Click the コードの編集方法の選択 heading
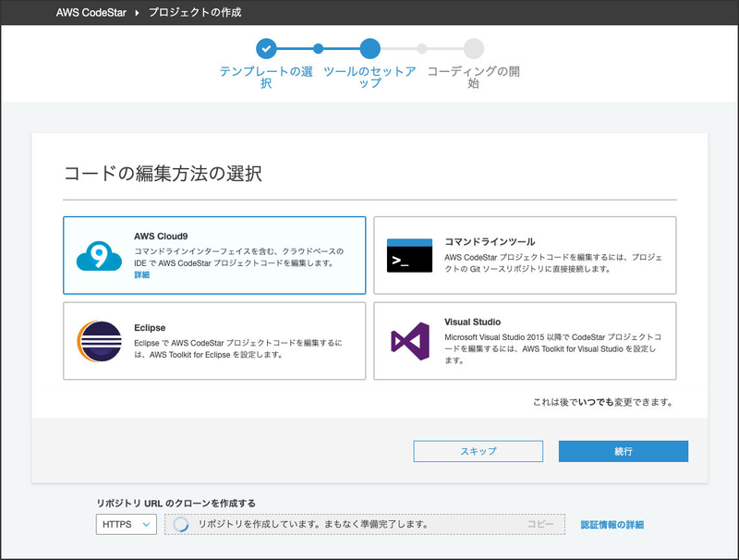This screenshot has height=560, width=739. point(163,174)
